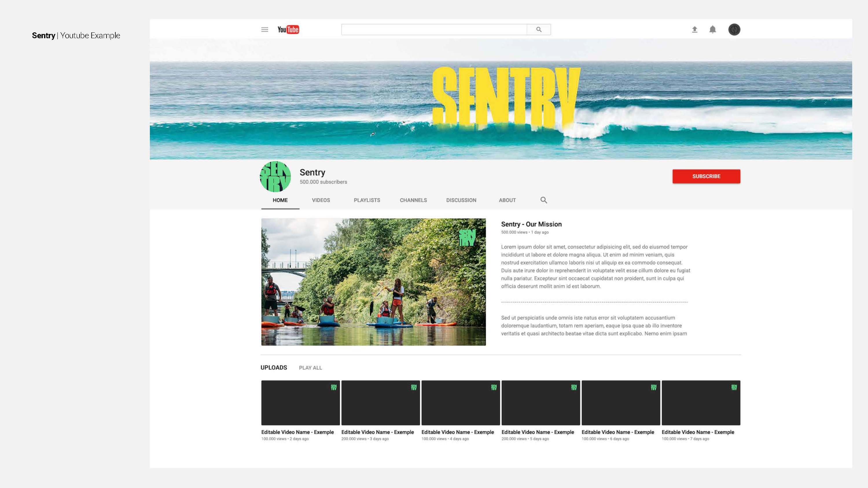
Task: Click the Play All link
Action: click(310, 368)
